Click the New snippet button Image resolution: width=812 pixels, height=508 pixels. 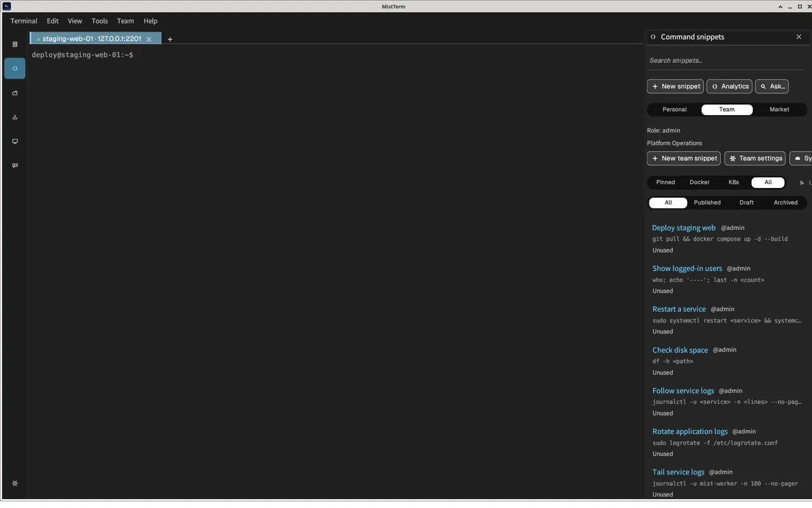(676, 86)
